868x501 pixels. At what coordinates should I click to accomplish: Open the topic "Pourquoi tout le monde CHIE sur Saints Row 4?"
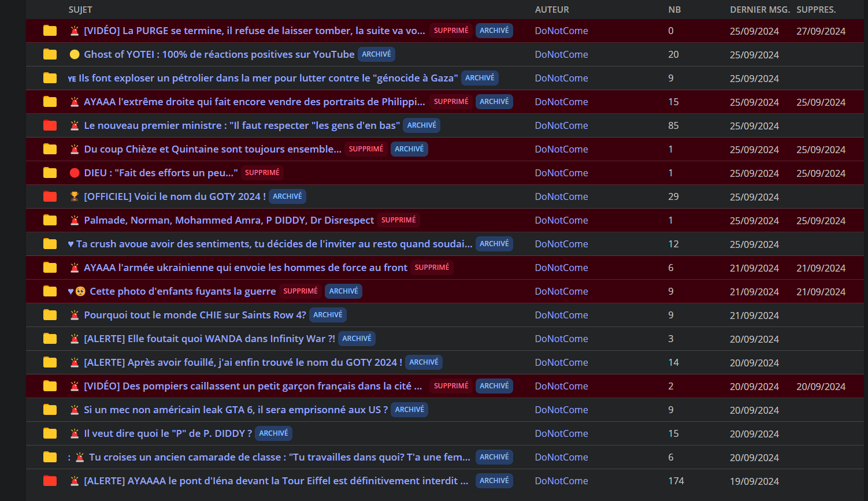click(x=195, y=315)
